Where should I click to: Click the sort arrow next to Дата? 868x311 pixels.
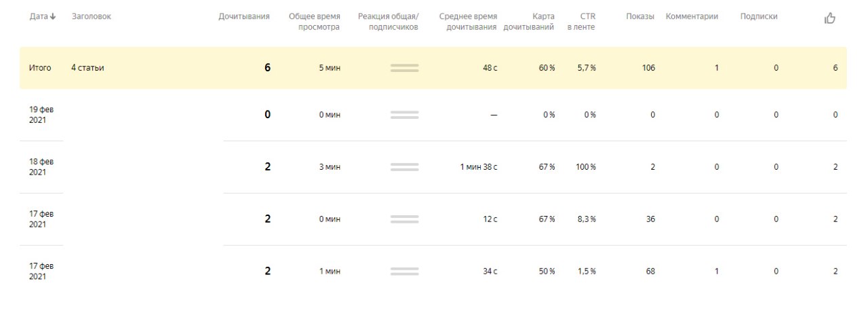(54, 16)
